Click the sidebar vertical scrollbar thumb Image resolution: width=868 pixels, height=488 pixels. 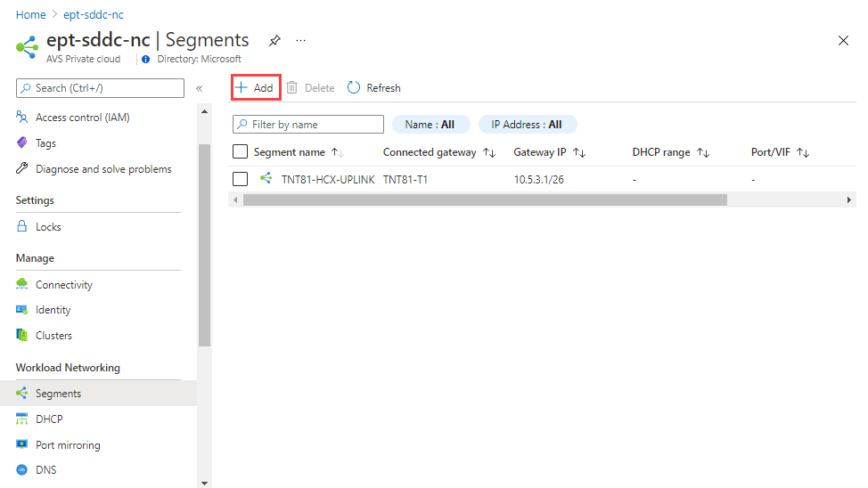[x=204, y=245]
